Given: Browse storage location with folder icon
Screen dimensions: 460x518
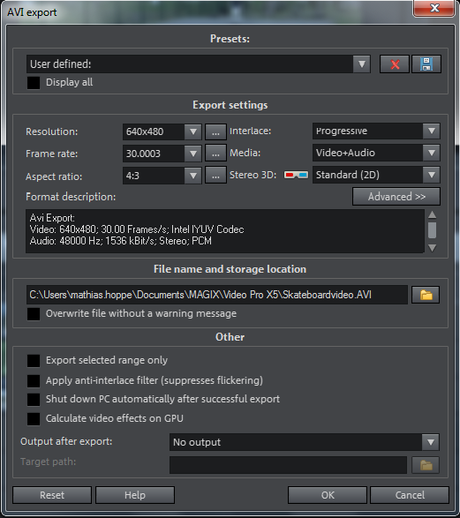Looking at the screenshot, I should coord(426,295).
